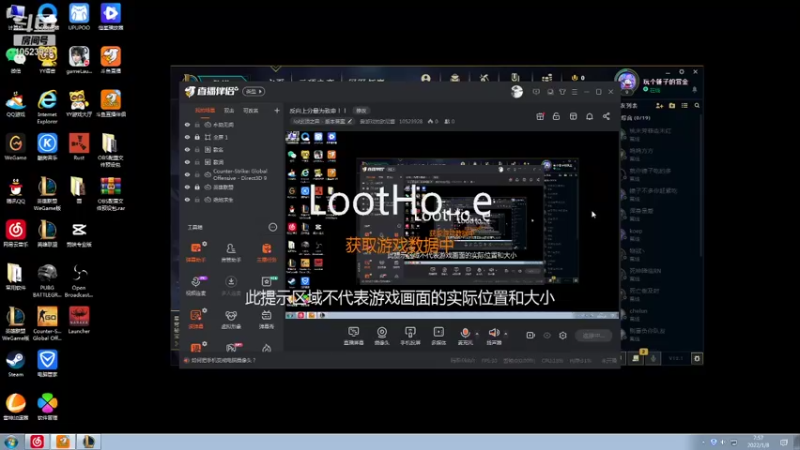Open the virtual avatar bear-face tool
The width and height of the screenshot is (800, 450).
pos(231,318)
